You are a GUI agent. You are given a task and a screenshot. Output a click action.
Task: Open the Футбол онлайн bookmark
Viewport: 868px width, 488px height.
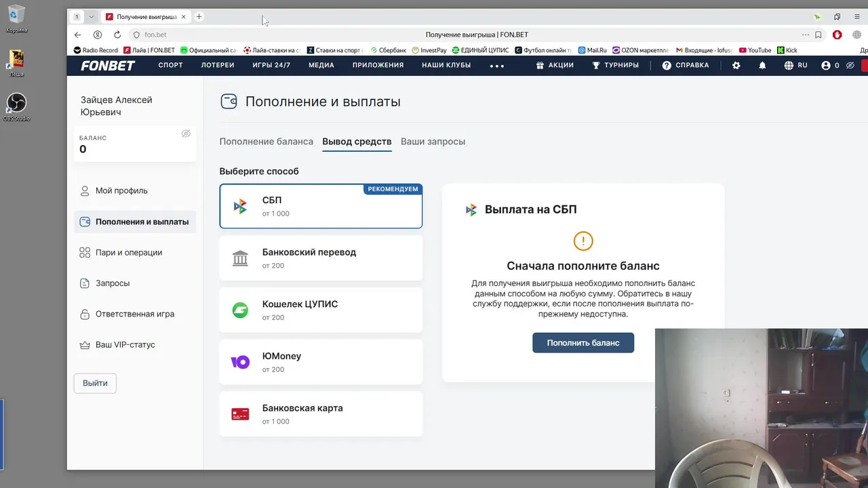click(543, 50)
